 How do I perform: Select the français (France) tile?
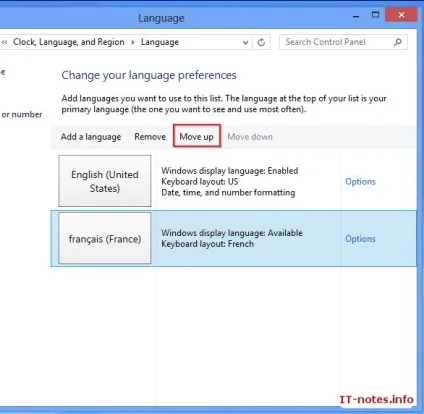coord(105,238)
